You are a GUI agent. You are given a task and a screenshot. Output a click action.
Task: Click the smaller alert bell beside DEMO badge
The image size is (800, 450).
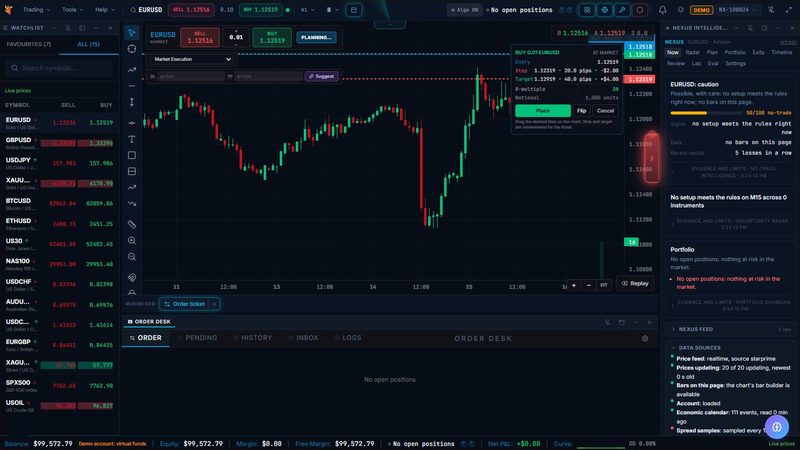click(x=681, y=10)
